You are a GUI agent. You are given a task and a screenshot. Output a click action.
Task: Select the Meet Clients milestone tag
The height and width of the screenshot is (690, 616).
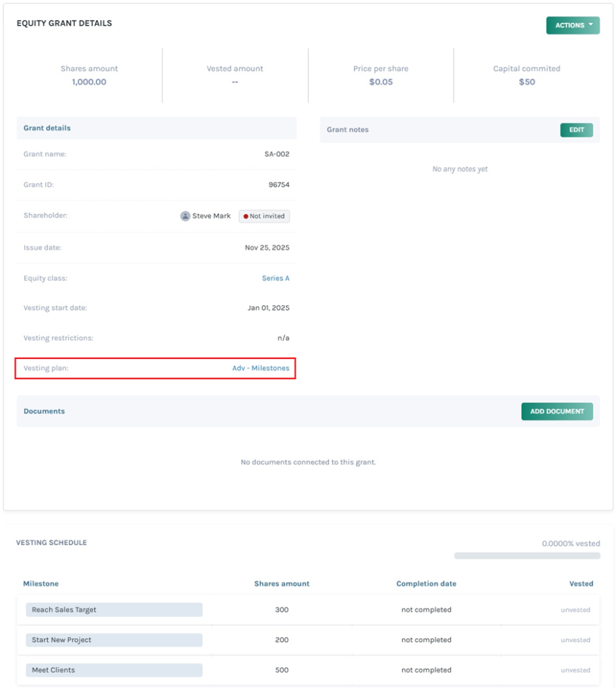tap(114, 670)
